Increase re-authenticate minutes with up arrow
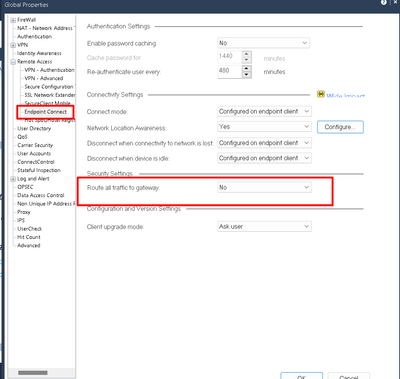 pyautogui.click(x=247, y=68)
